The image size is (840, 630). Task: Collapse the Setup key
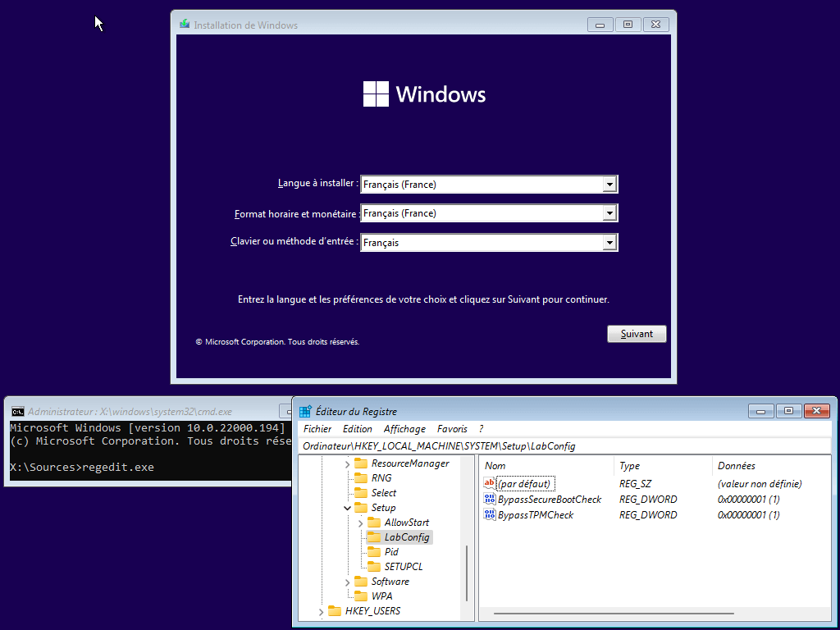[x=347, y=508]
